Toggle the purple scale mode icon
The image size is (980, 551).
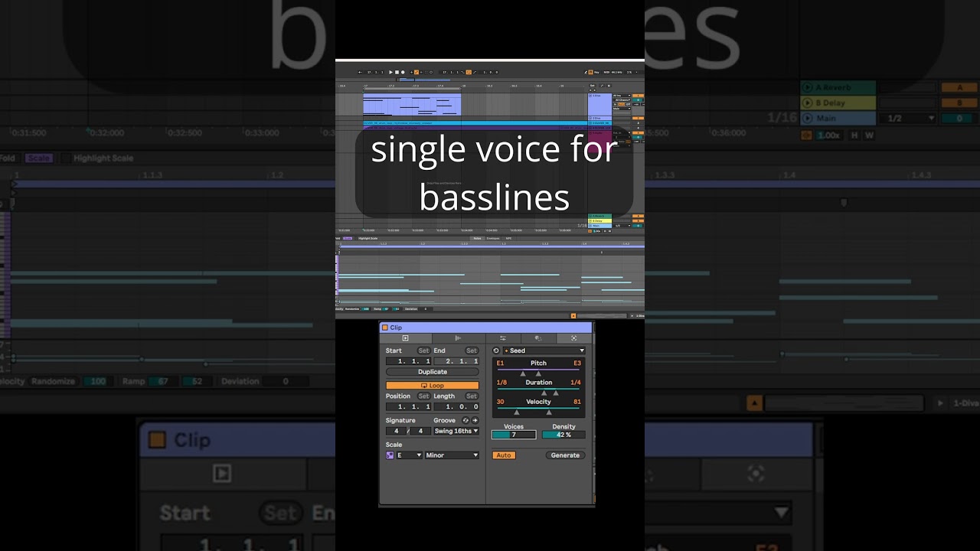coord(390,455)
